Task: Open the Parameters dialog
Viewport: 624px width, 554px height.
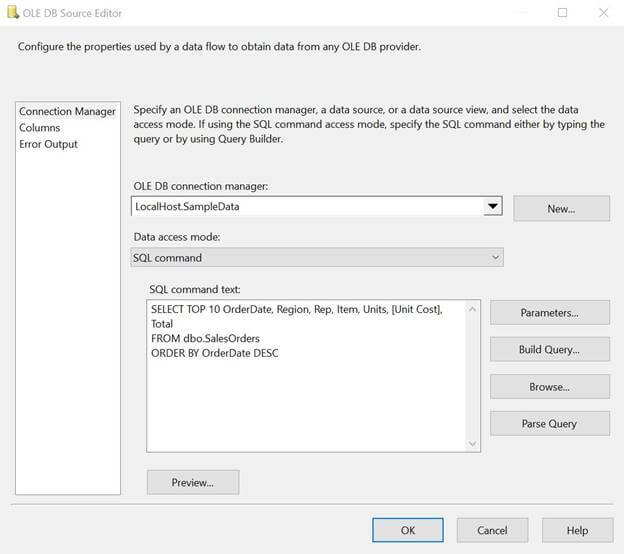Action: [550, 313]
